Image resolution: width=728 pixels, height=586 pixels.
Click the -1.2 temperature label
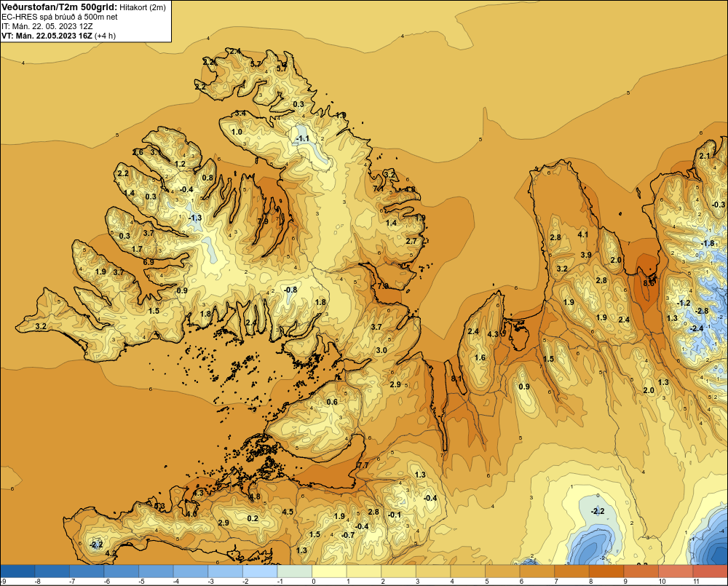tap(684, 304)
